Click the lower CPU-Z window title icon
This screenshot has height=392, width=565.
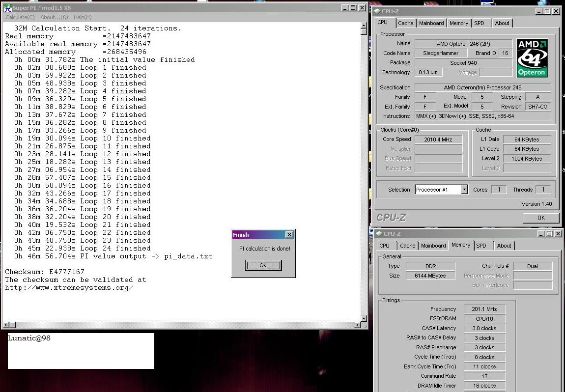click(379, 234)
